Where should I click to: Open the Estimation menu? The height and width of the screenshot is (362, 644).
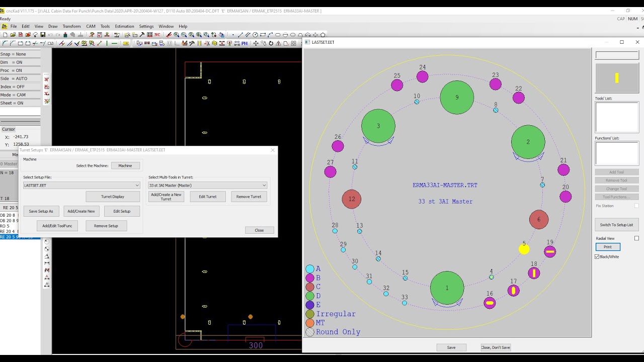(x=124, y=27)
